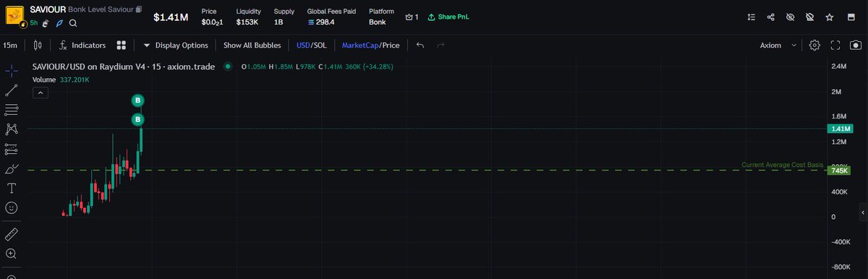Toggle the crossed-out hat hide icon

[x=810, y=17]
